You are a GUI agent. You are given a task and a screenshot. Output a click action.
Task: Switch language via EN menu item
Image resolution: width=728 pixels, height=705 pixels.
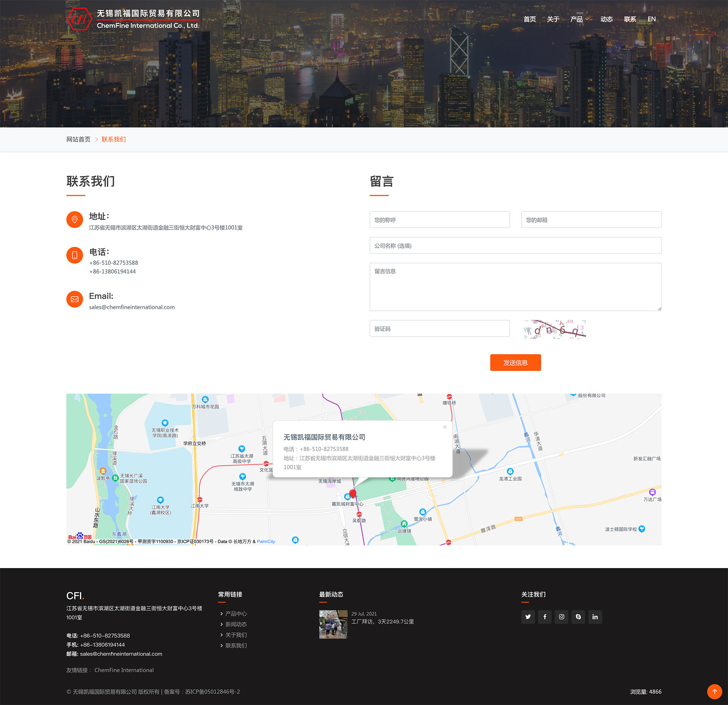click(651, 19)
